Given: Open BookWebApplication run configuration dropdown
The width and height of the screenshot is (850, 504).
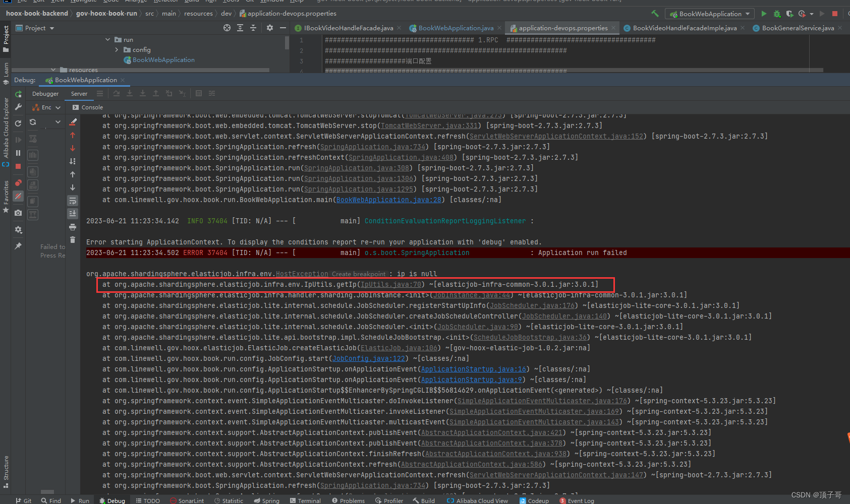Looking at the screenshot, I should coord(710,14).
